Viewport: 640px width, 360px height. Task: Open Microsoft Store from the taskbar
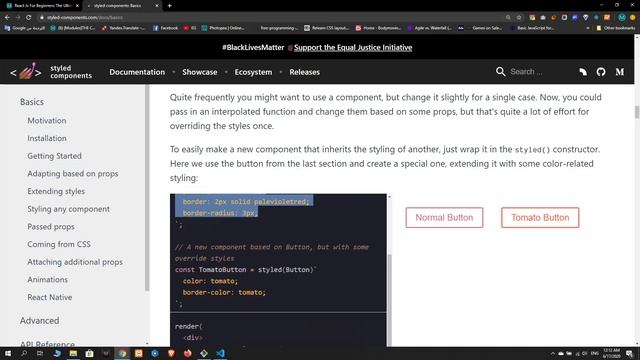(x=89, y=353)
